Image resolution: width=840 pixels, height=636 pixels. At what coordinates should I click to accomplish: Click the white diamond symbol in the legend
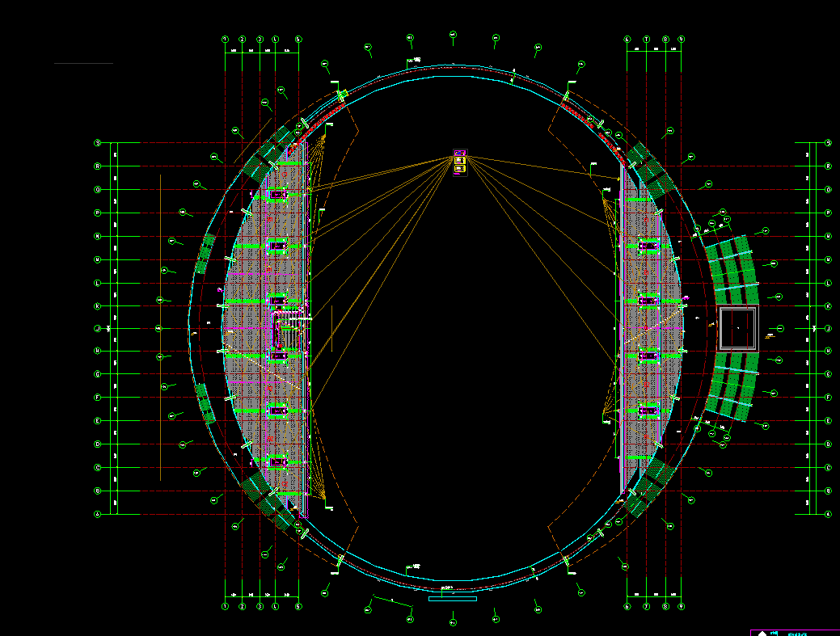tap(762, 634)
